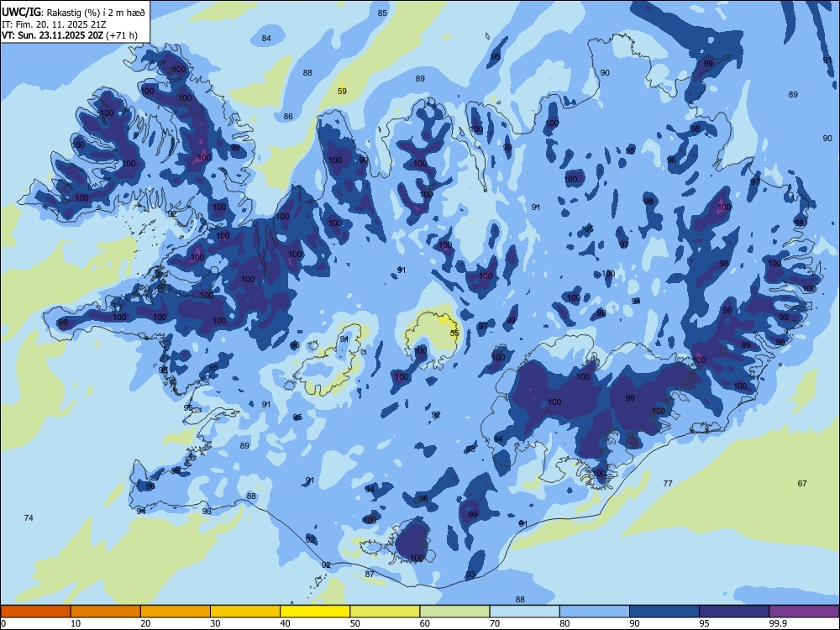Screen dimensions: 840x630
Task: Click the humidity value 74 over the ocean
Action: point(29,517)
